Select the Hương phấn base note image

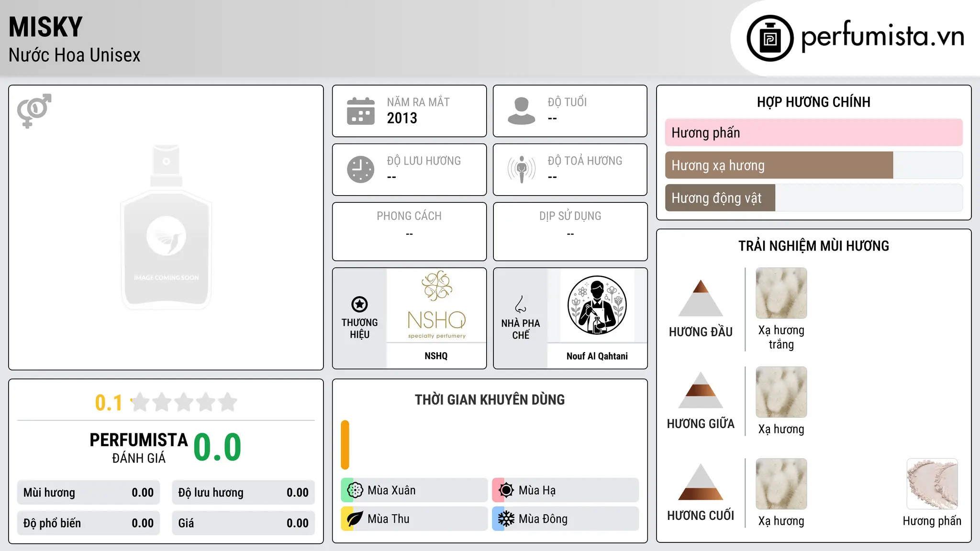[932, 484]
